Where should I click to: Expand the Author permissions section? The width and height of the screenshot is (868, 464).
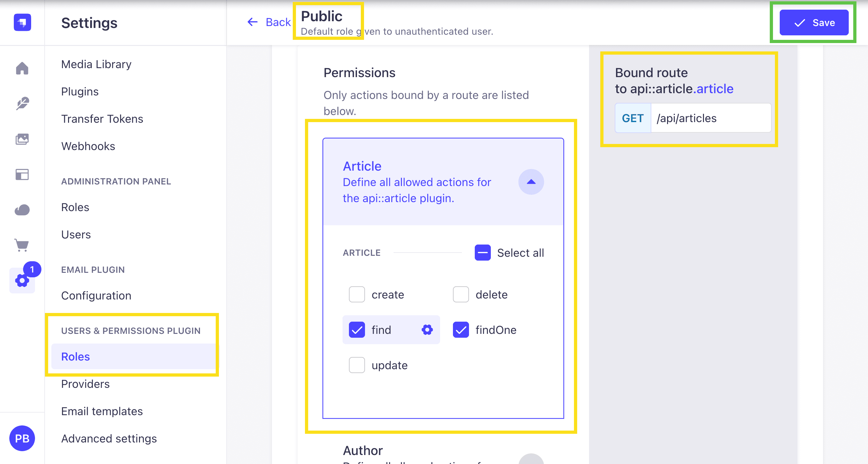(531, 459)
